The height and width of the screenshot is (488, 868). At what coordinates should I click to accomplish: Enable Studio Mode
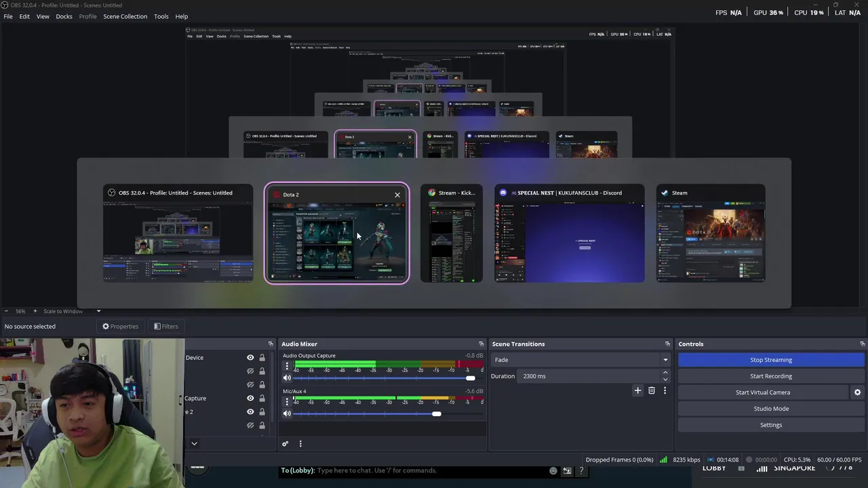[x=771, y=409]
